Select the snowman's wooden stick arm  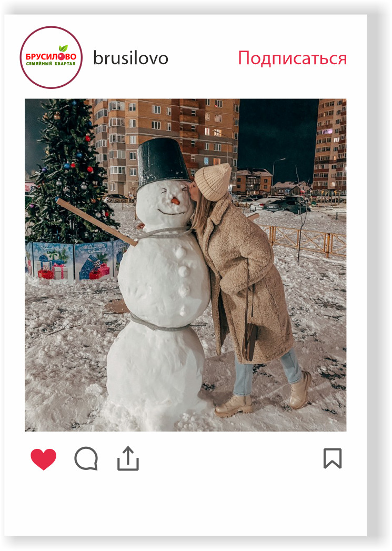[96, 222]
